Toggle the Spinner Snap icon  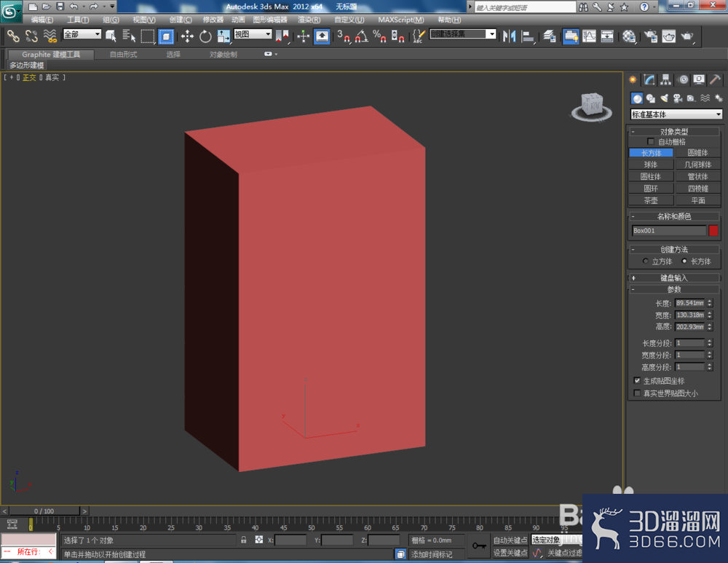pos(397,36)
